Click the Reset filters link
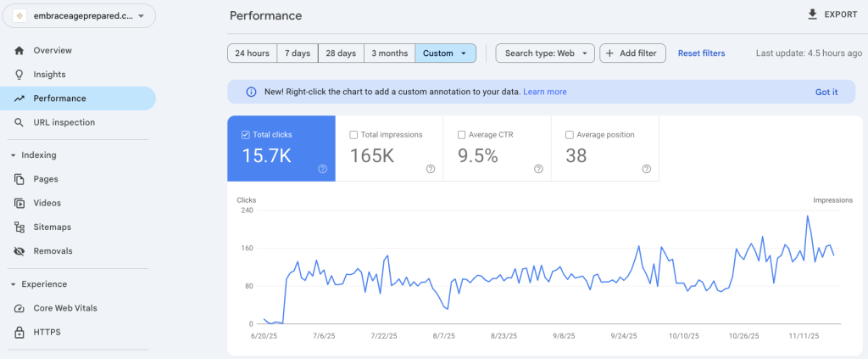868x359 pixels. [x=701, y=53]
